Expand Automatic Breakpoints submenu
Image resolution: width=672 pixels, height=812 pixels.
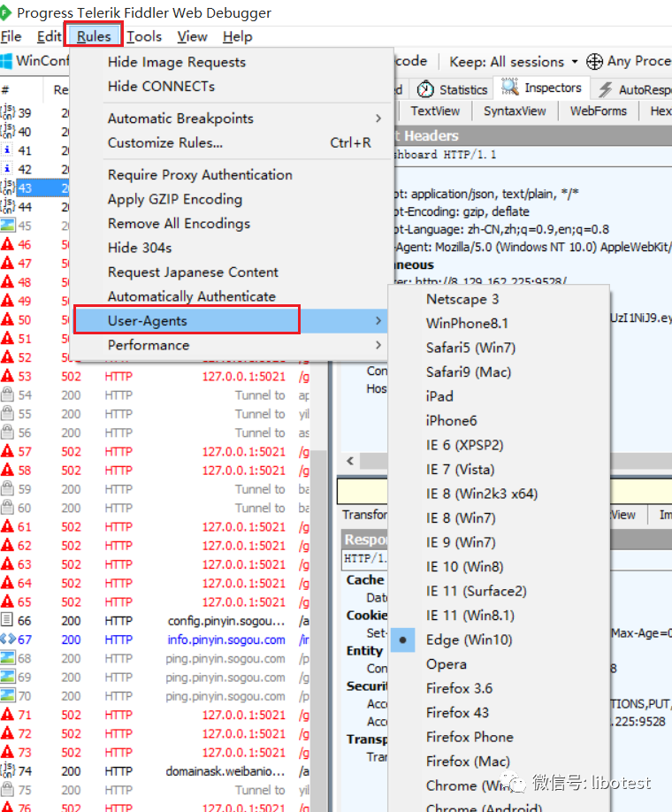coord(231,119)
